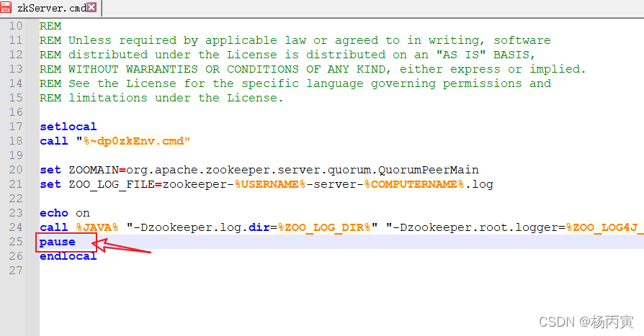Click the 'endlocal' keyword on line 26
This screenshot has height=336, width=644.
(68, 256)
